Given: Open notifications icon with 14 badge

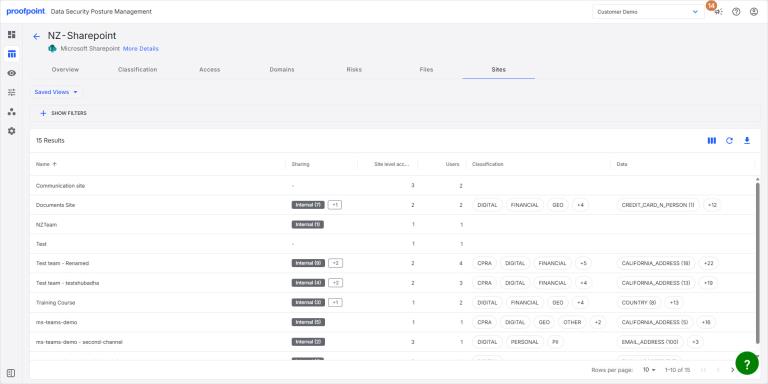Looking at the screenshot, I should pos(718,12).
